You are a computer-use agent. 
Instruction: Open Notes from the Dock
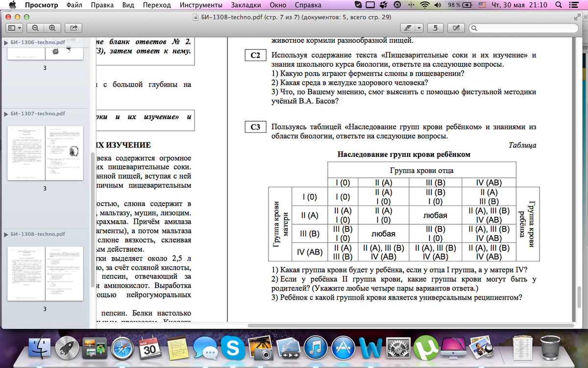[177, 348]
